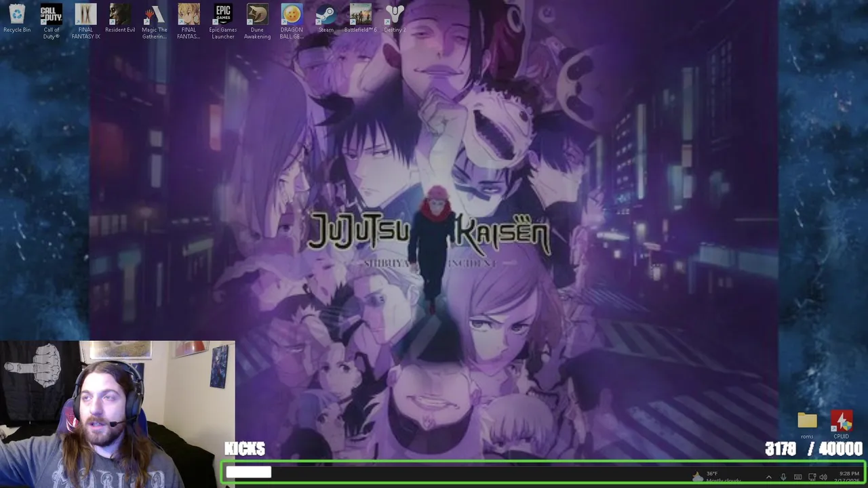868x488 pixels.
Task: Launch Dune Awakening shortcut
Action: (257, 22)
